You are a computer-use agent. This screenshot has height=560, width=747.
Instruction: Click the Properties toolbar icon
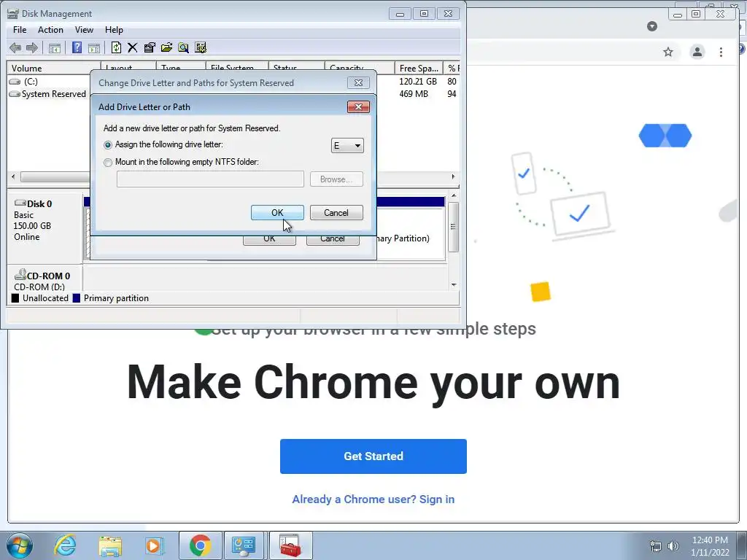click(x=150, y=47)
